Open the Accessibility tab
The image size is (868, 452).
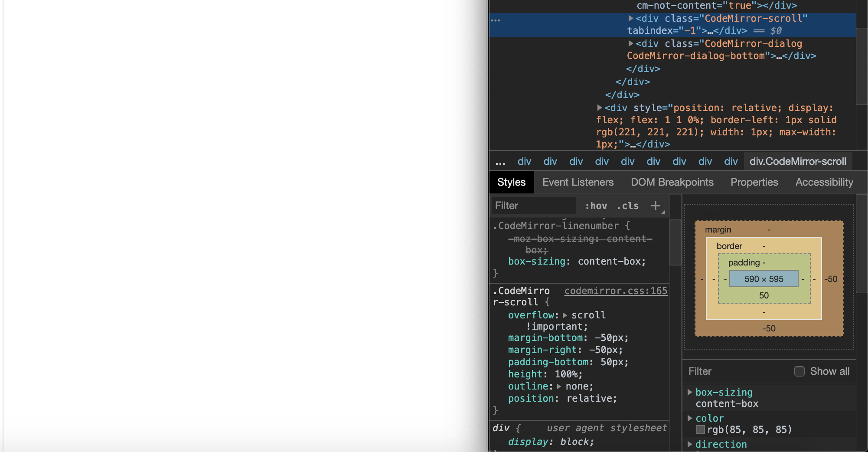(824, 182)
